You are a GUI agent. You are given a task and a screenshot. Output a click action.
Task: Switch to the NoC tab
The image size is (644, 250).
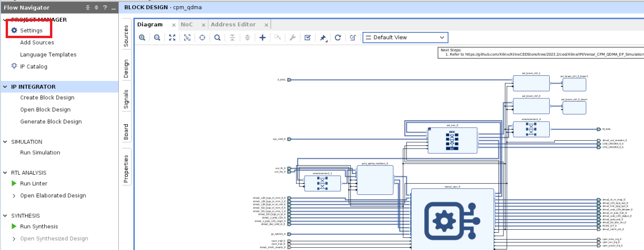187,24
